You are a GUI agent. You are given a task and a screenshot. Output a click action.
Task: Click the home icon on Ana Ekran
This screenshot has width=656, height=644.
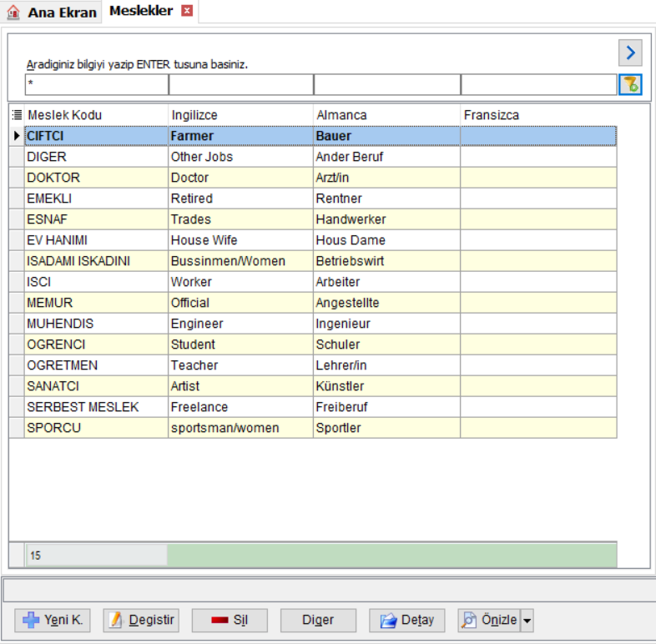tap(13, 12)
